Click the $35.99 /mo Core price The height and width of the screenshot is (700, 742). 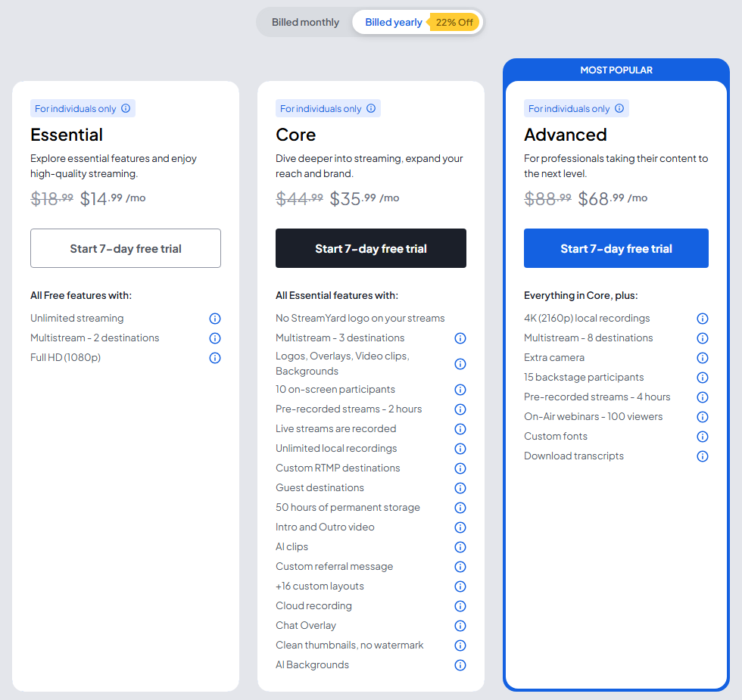[x=364, y=198]
